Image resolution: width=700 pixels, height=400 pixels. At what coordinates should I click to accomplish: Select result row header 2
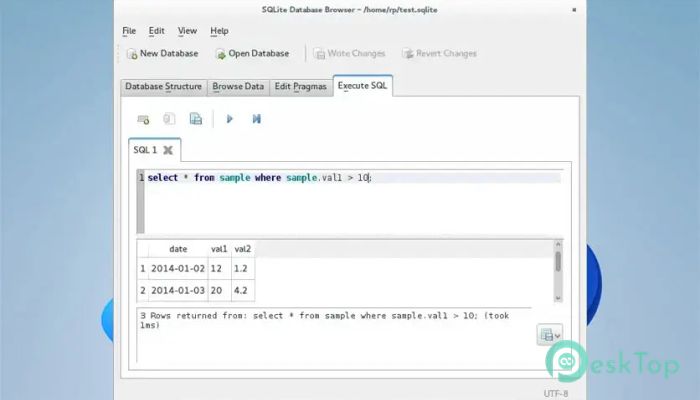[x=143, y=291]
